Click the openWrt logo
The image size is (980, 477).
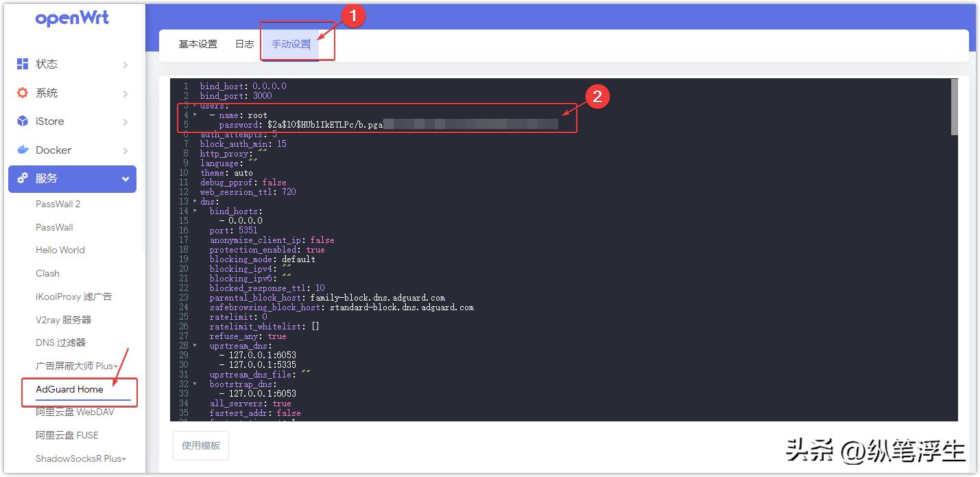click(x=72, y=18)
